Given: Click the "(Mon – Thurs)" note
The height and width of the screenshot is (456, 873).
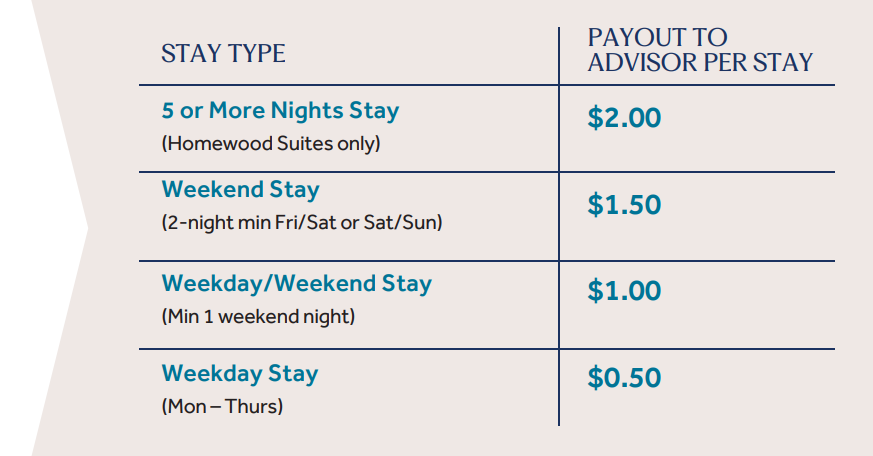Looking at the screenshot, I should coord(220,407).
